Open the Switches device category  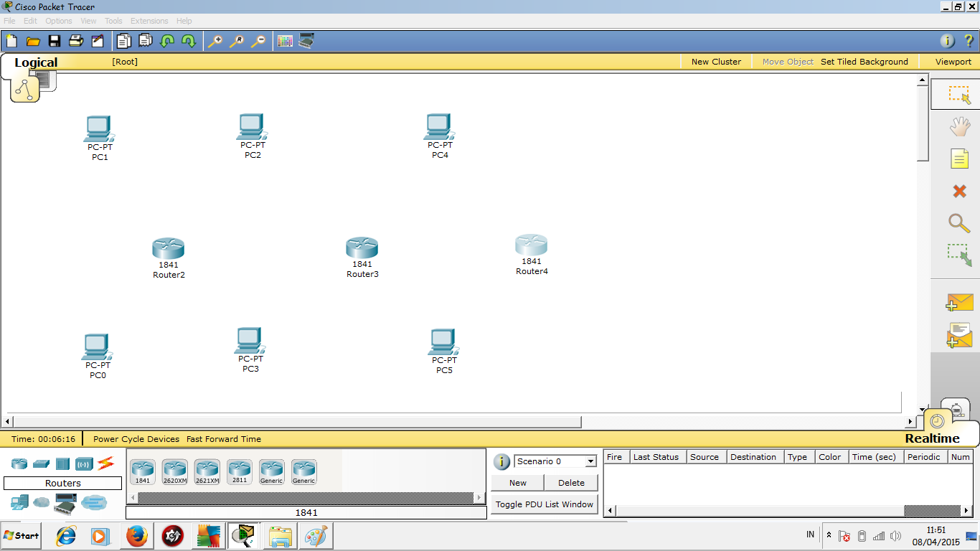41,463
